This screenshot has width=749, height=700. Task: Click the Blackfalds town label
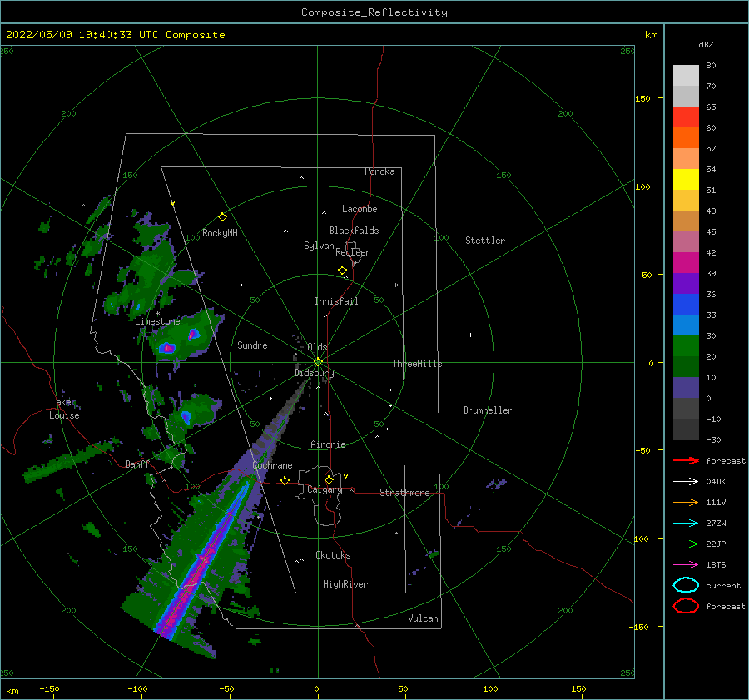tap(354, 231)
